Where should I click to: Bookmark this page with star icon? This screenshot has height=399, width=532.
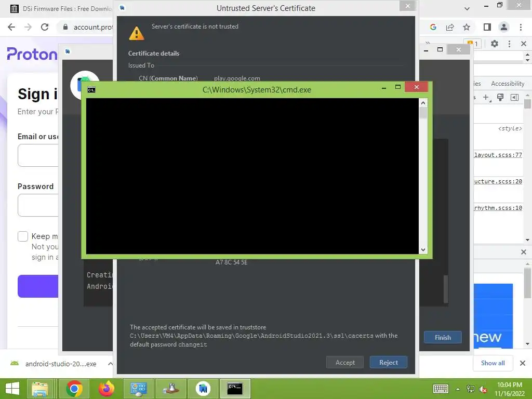[467, 27]
